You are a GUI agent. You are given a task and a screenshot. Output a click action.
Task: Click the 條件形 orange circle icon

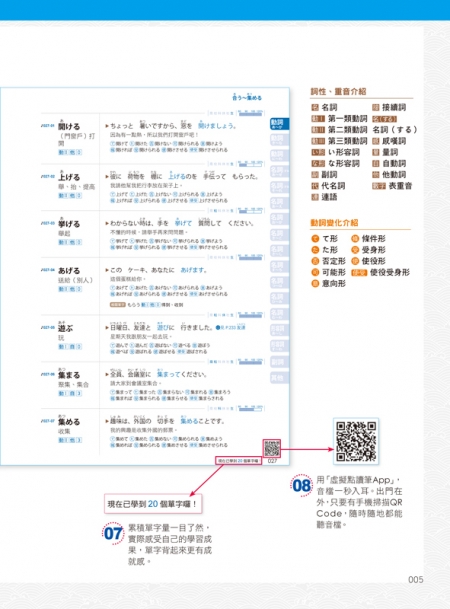[x=354, y=238]
